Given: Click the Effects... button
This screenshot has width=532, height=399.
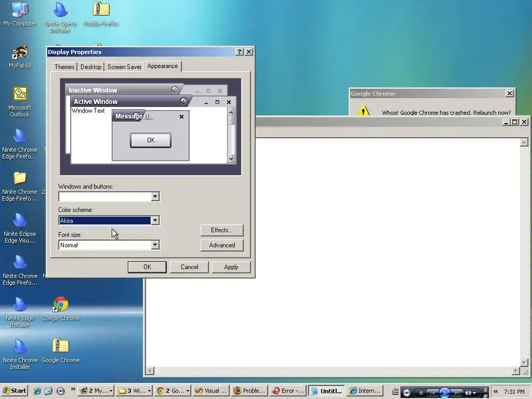Looking at the screenshot, I should coord(222,230).
